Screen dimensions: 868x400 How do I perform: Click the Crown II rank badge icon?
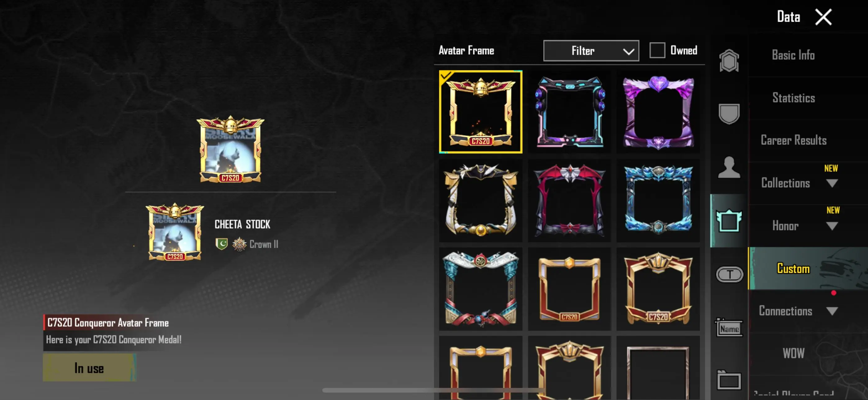(x=239, y=244)
